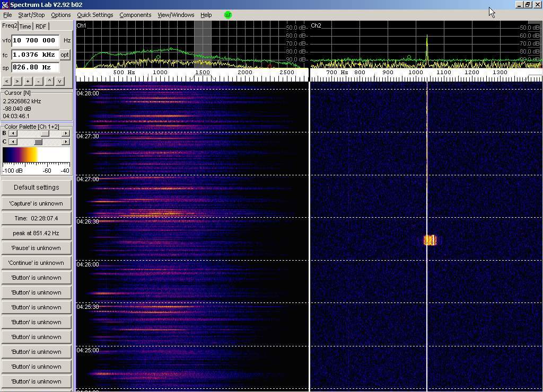Open the View/Windows menu
The image size is (543, 392).
coord(176,15)
